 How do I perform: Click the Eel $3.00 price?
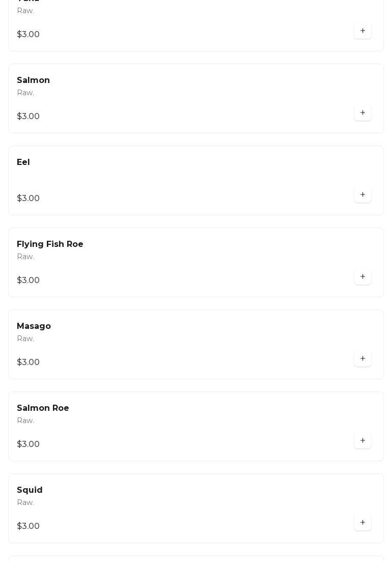click(29, 199)
